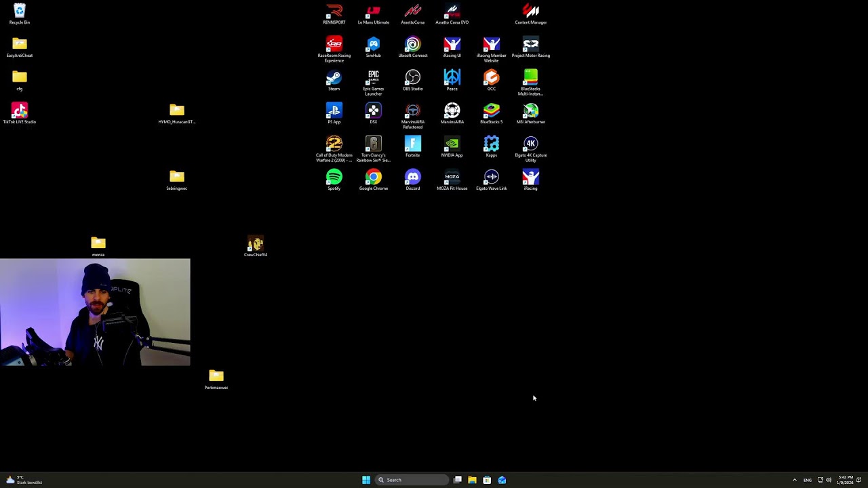Select the Fortnite desktop icon
868x488 pixels.
(x=412, y=146)
